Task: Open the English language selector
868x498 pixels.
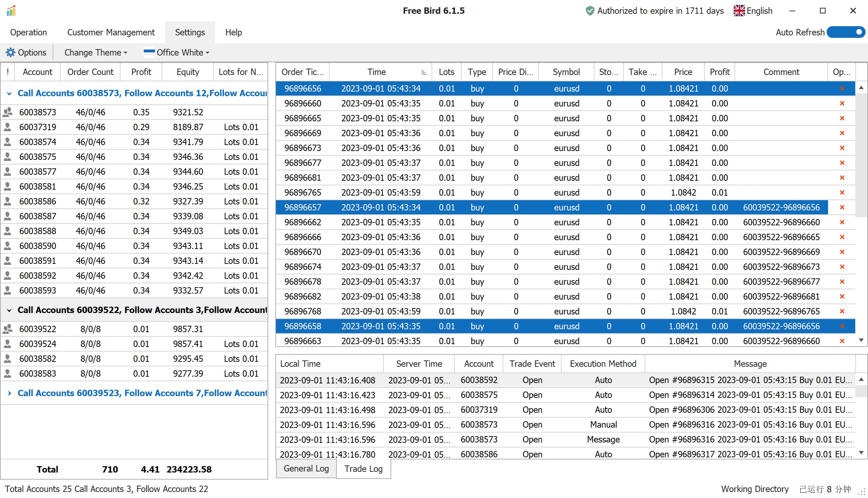Action: tap(753, 11)
